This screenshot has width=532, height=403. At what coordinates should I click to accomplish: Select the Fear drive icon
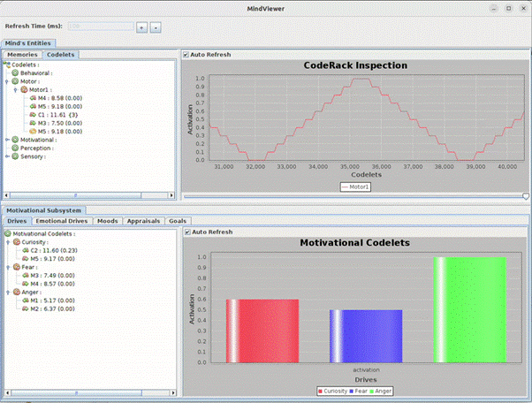click(16, 266)
